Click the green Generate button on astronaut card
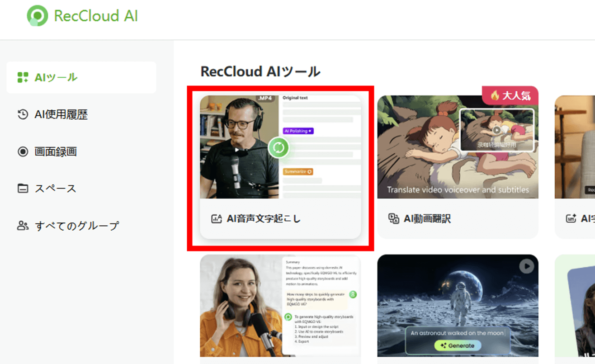The width and height of the screenshot is (595, 364). [x=457, y=345]
